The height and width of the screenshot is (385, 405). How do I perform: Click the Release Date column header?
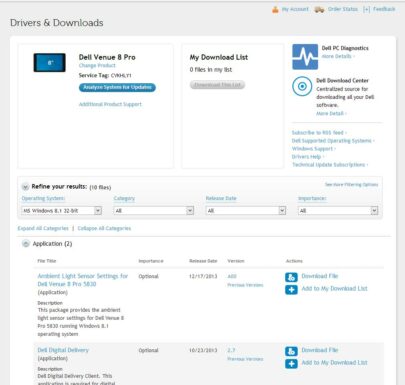(x=203, y=261)
